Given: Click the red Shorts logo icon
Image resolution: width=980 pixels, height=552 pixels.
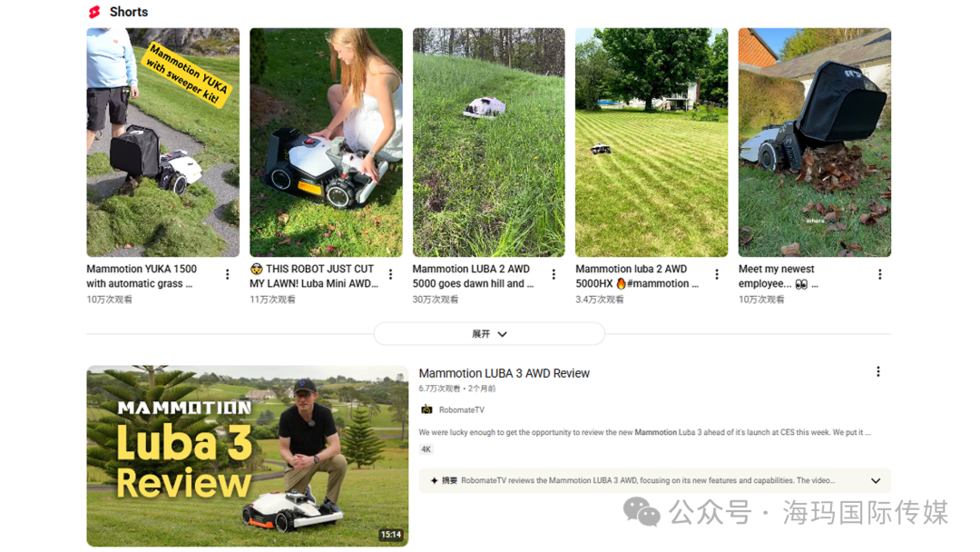Looking at the screenshot, I should coord(94,12).
